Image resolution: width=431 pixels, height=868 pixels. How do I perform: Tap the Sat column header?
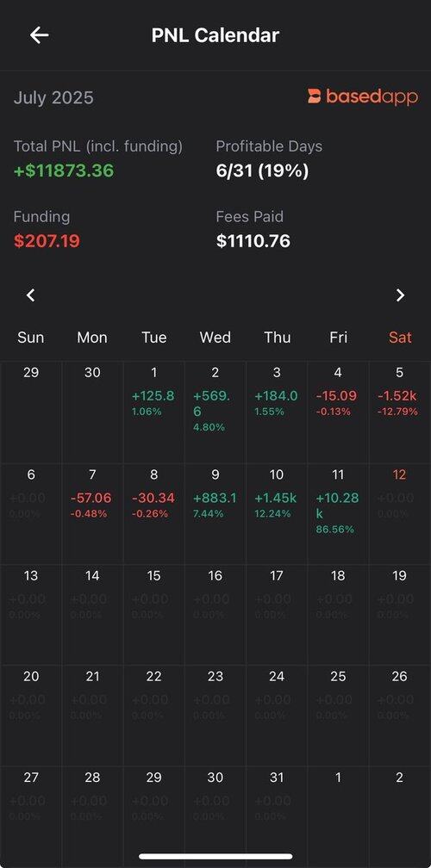400,338
